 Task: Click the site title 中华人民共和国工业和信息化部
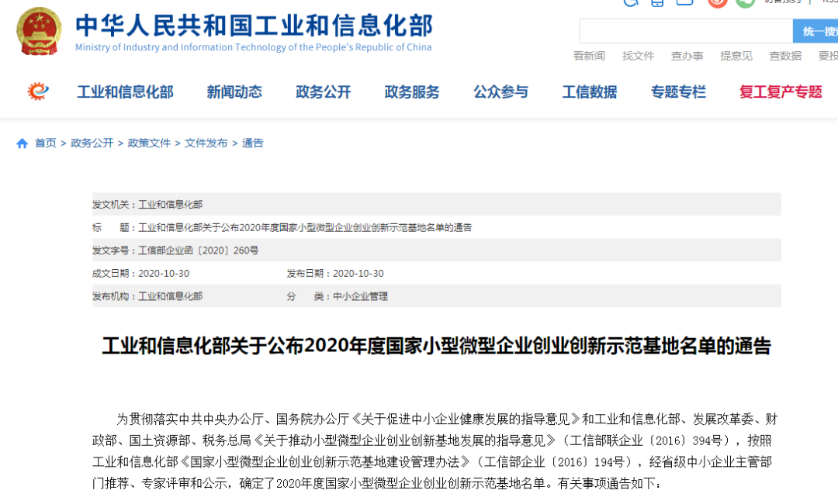[254, 26]
